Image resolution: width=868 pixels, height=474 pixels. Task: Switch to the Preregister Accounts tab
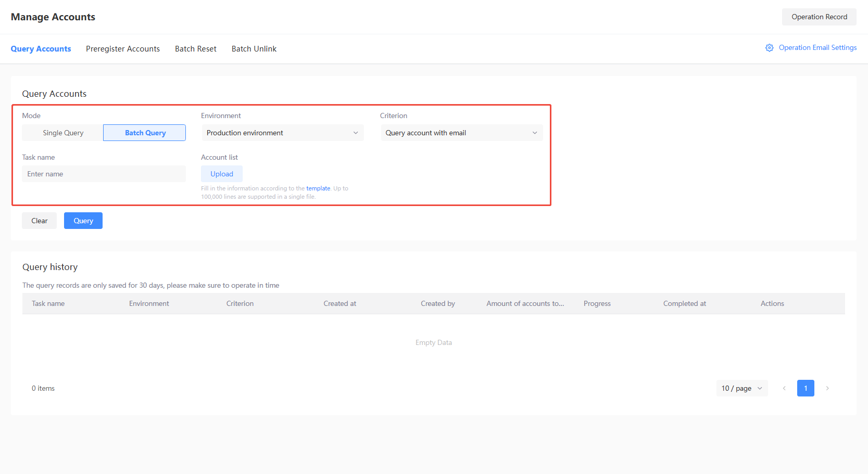coord(123,48)
